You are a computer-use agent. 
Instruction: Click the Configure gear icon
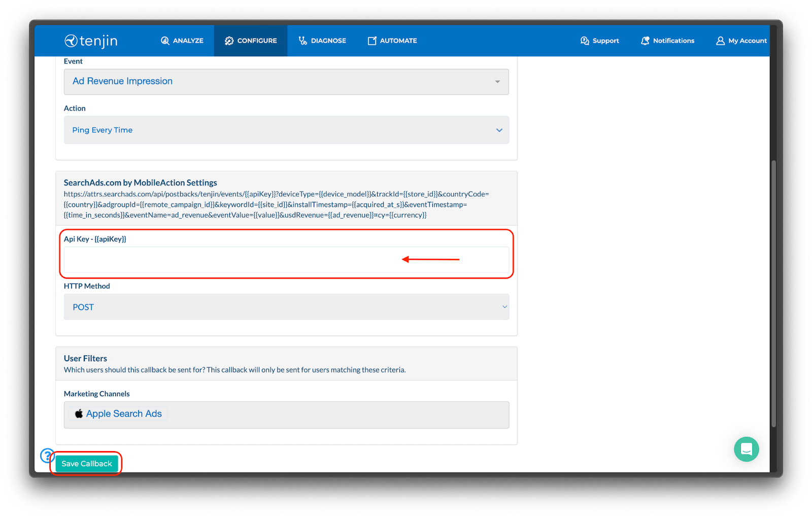click(229, 41)
